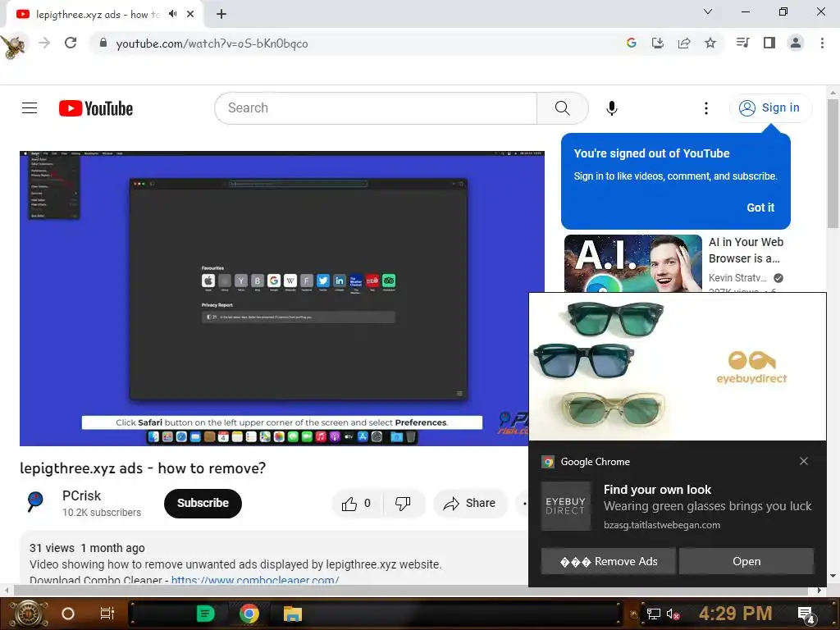The height and width of the screenshot is (630, 840).
Task: Dislike the video with thumbs-down icon
Action: 403,503
